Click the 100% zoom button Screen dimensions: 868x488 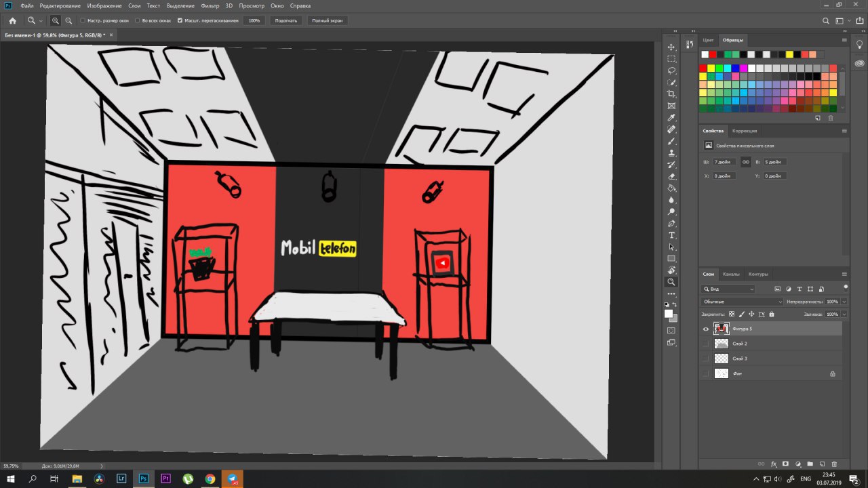pos(254,21)
